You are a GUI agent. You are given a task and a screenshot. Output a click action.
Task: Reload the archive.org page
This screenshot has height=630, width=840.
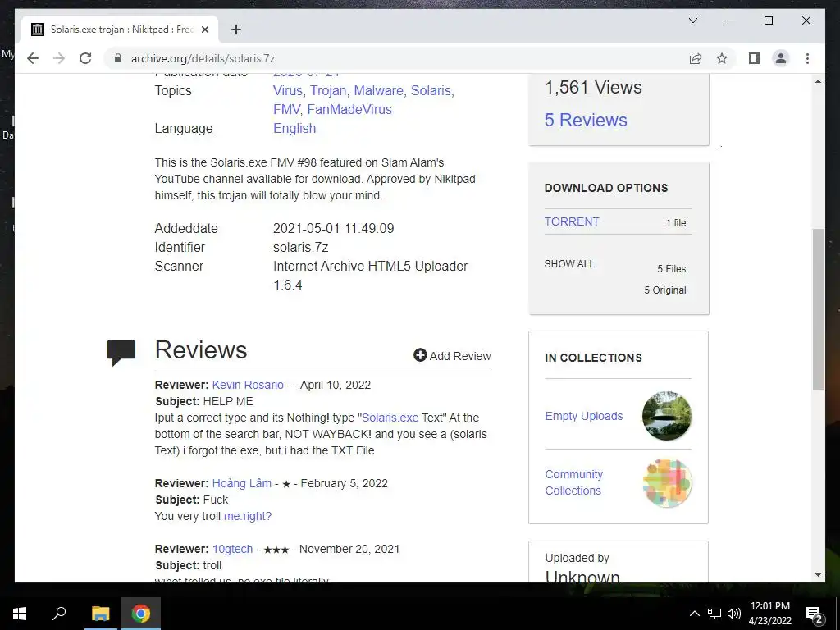[x=85, y=58]
